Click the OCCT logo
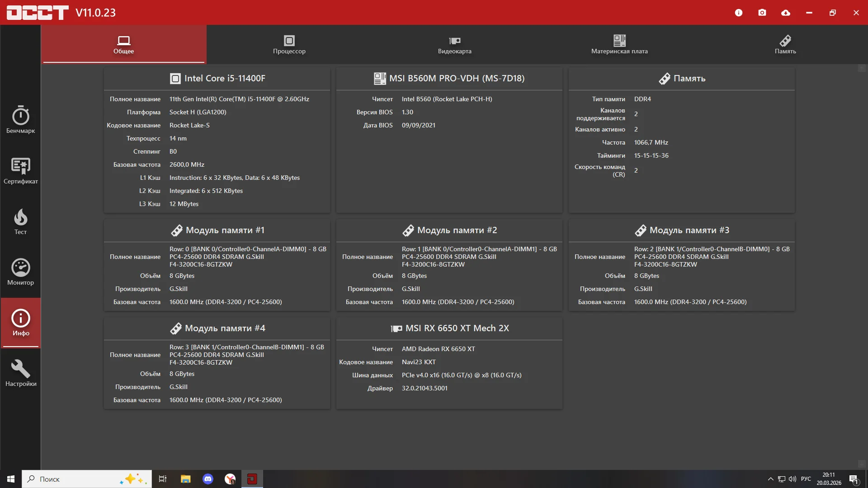 pos(38,13)
